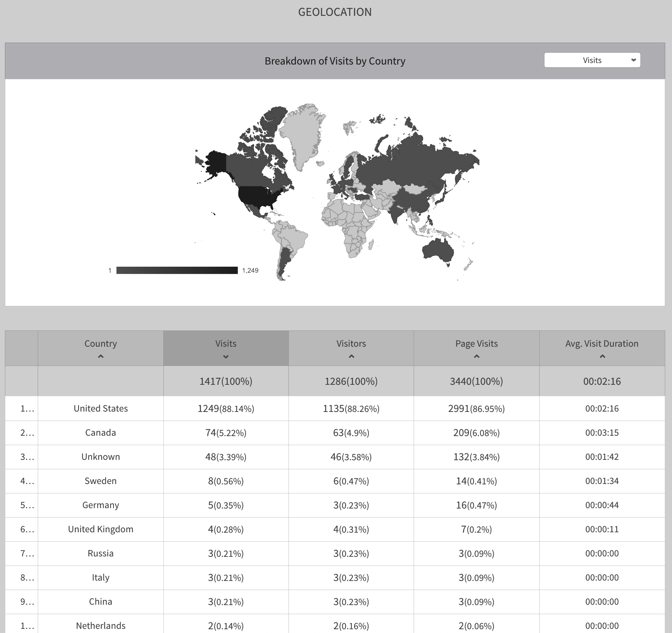
Task: Click the Country column header label
Action: click(101, 344)
